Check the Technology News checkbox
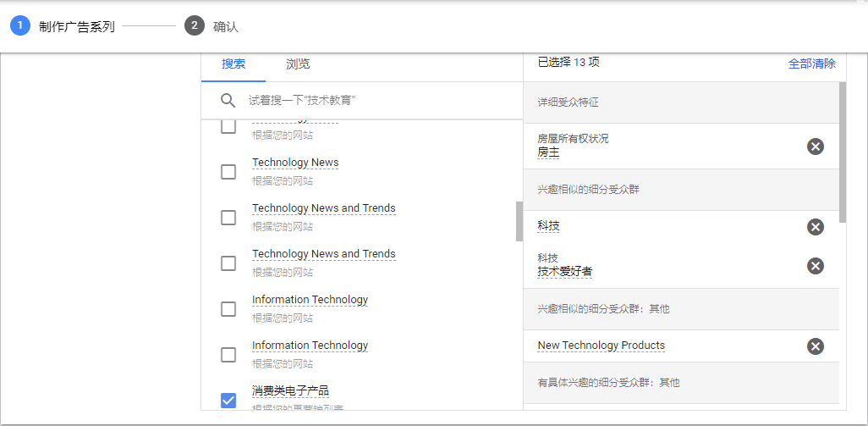This screenshot has width=868, height=426. coord(228,172)
